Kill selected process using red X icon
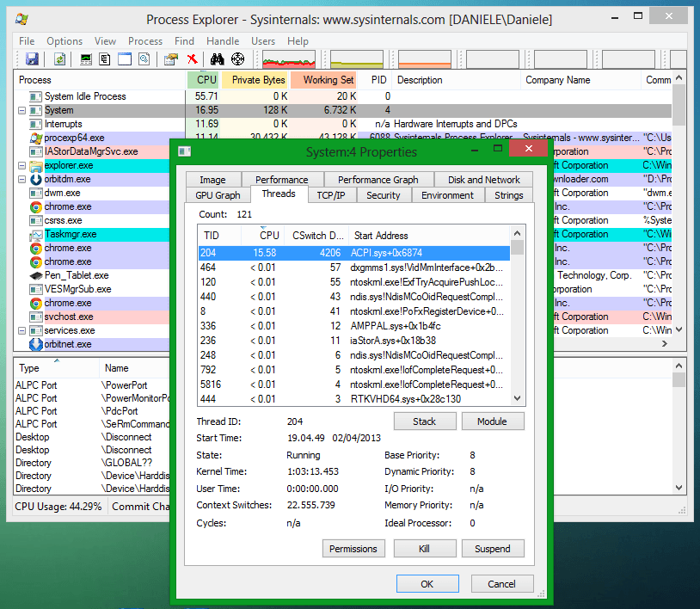 191,58
